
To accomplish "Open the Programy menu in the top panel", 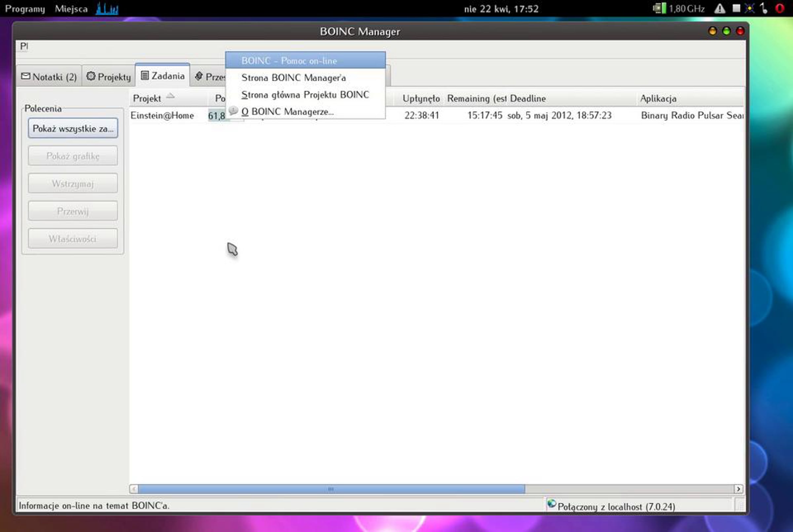I will coord(25,9).
